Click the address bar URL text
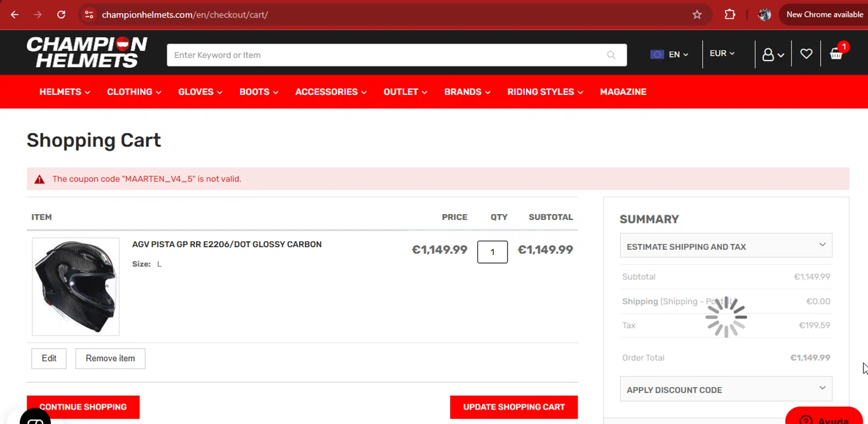The image size is (868, 424). (185, 14)
